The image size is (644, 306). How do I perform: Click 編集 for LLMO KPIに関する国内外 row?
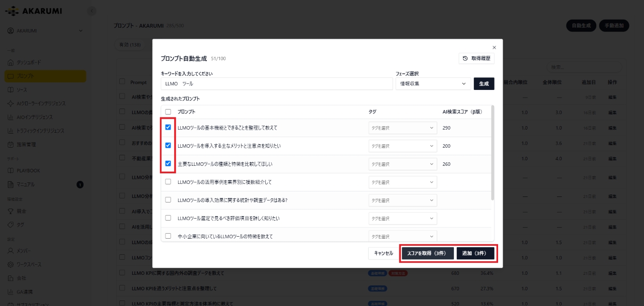pyautogui.click(x=612, y=273)
